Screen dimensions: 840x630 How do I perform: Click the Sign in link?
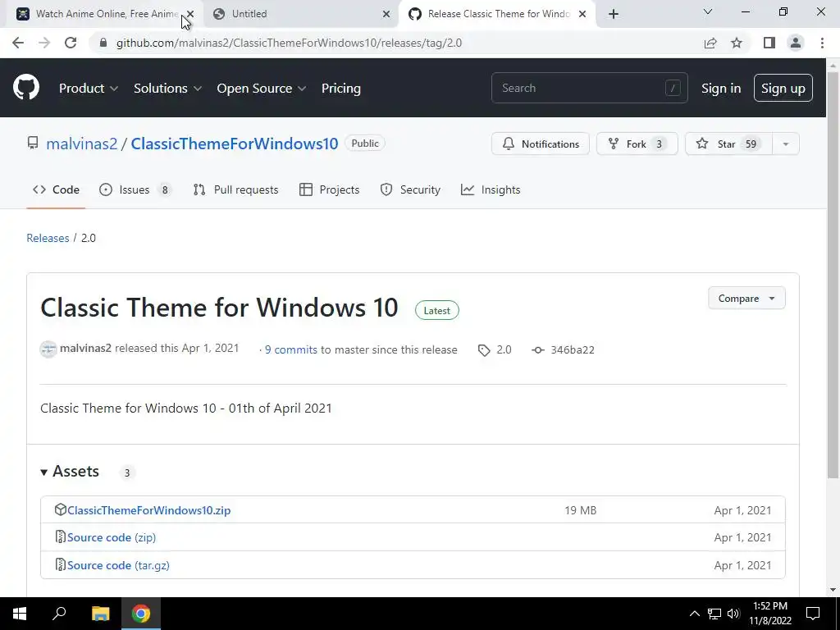click(x=721, y=89)
